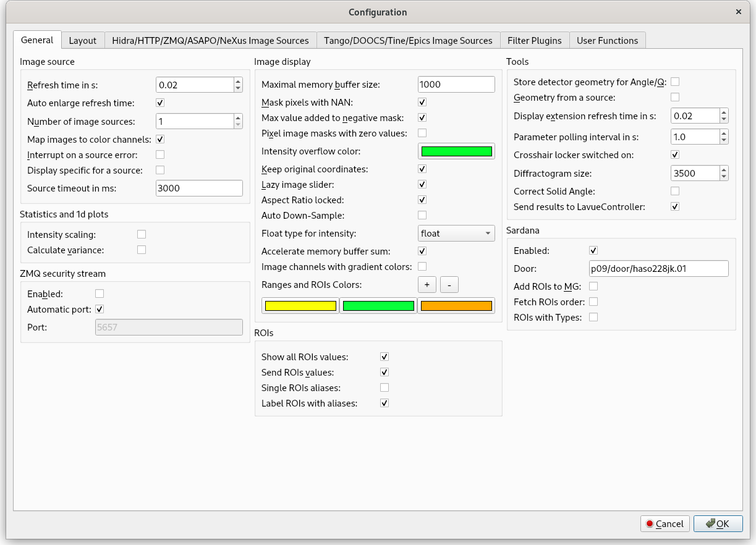
Task: Open the Intensity overflow color picker
Action: click(456, 151)
